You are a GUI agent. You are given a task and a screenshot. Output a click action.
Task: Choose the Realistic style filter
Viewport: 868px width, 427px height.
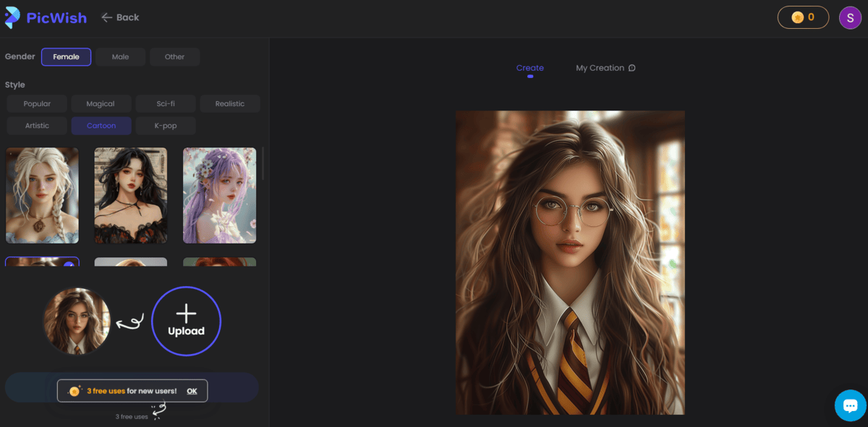coord(230,103)
